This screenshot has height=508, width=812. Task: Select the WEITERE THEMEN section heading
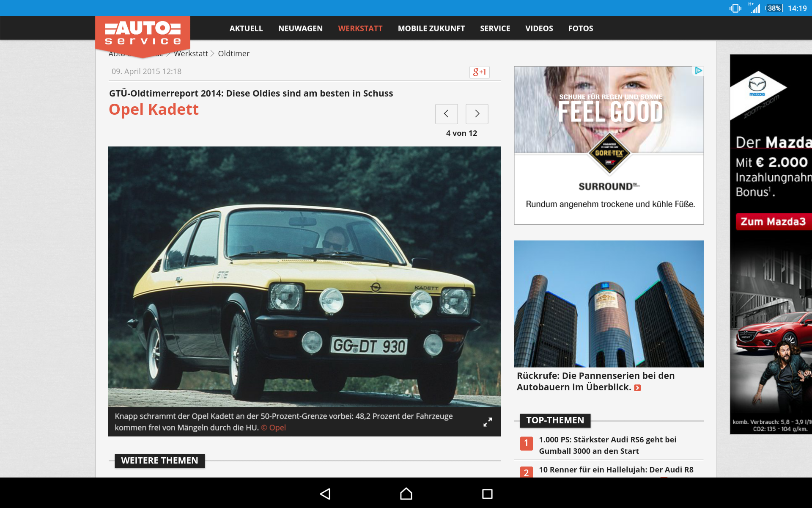[160, 461]
